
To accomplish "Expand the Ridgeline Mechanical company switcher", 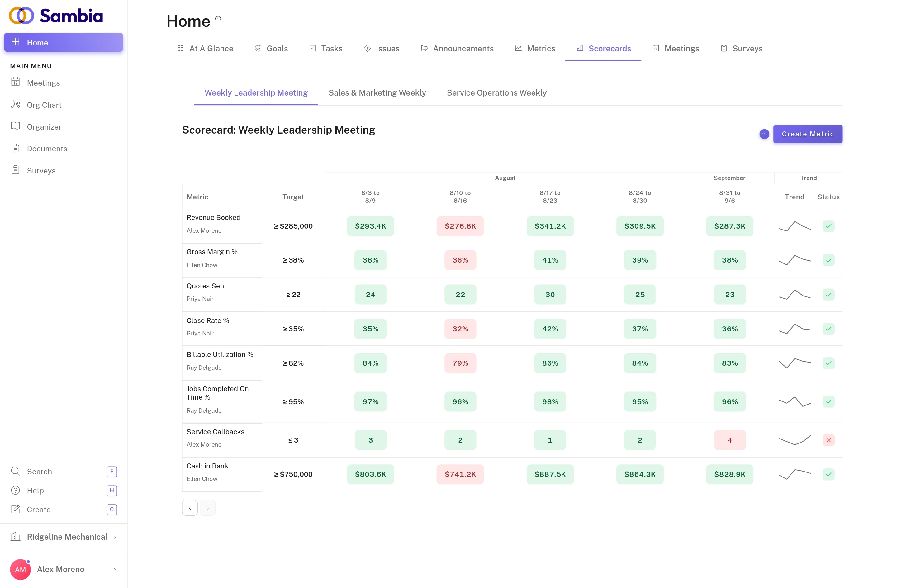I will click(x=63, y=537).
